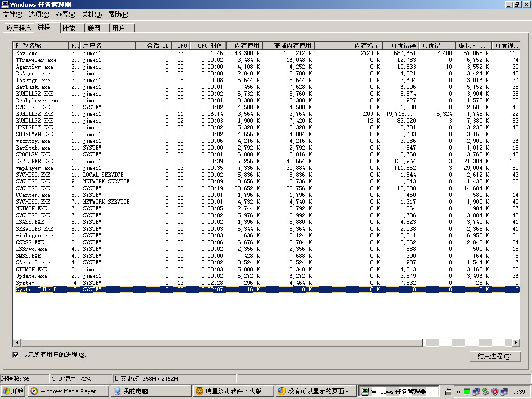532x399 pixels.
Task: Select the Realplayer.exe process row
Action: (x=268, y=101)
